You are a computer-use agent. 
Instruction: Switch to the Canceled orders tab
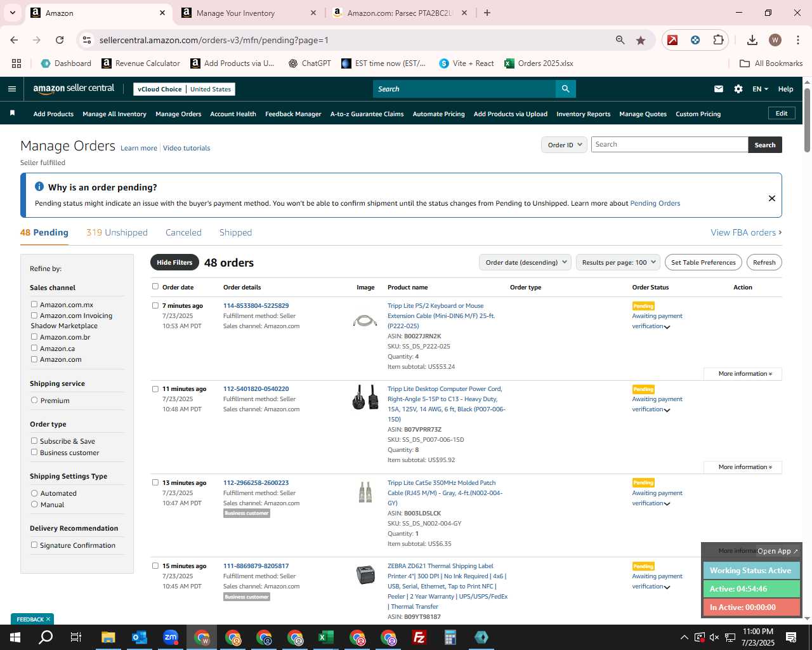click(x=183, y=232)
